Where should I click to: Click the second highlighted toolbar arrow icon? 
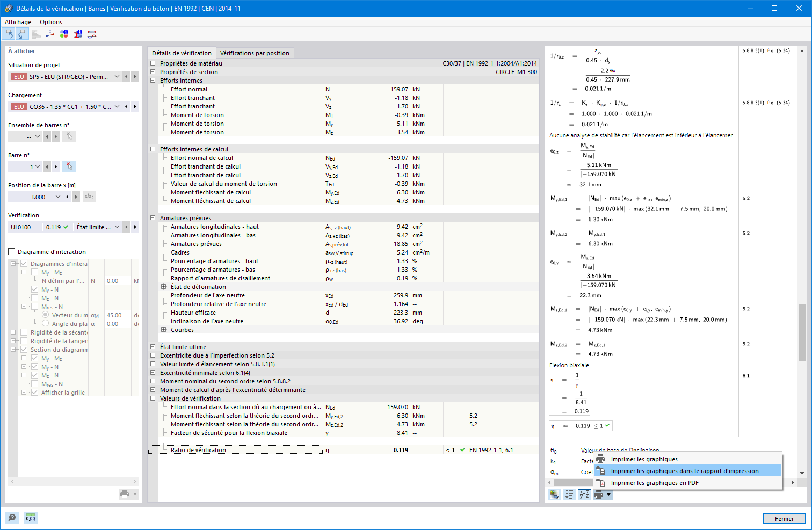click(22, 34)
